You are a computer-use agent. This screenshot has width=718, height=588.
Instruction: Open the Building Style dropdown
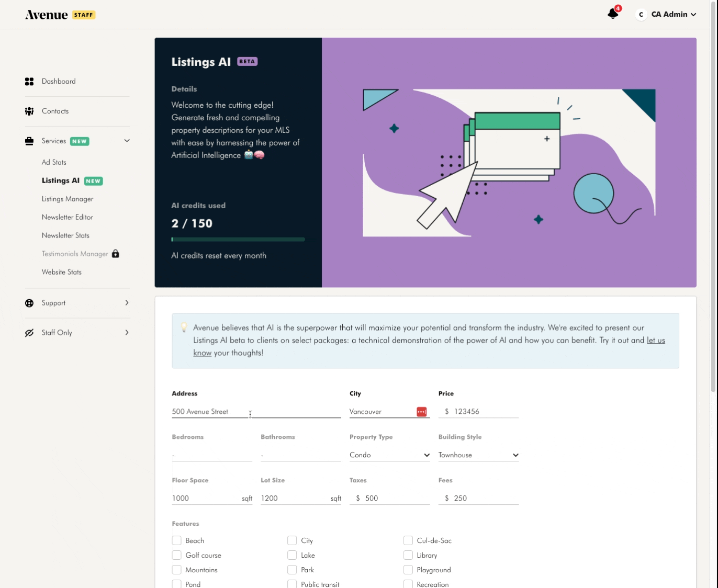479,455
